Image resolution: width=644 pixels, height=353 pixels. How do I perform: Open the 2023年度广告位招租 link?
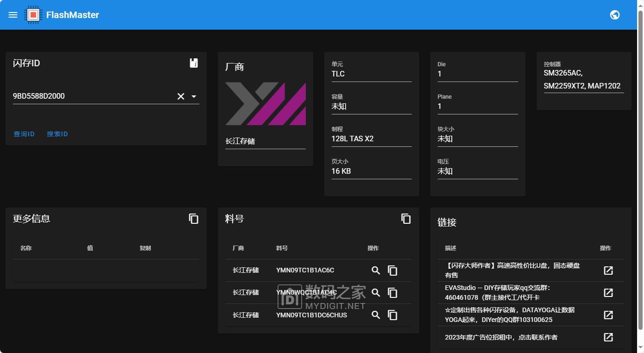point(608,337)
